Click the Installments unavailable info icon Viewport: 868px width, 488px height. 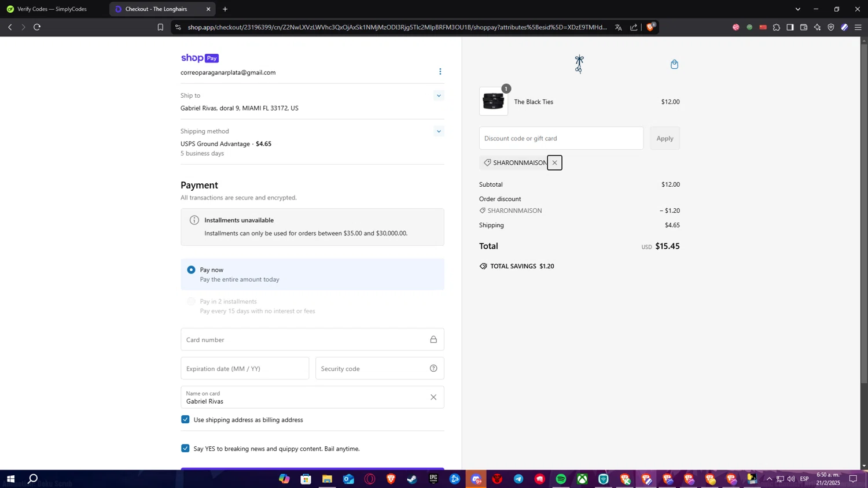point(194,220)
